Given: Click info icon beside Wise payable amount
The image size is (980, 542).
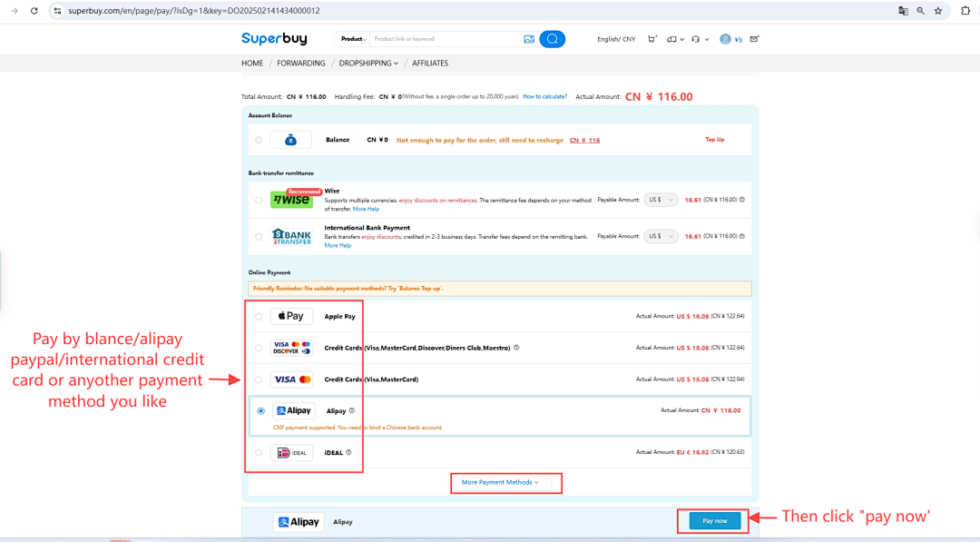Looking at the screenshot, I should pos(742,200).
